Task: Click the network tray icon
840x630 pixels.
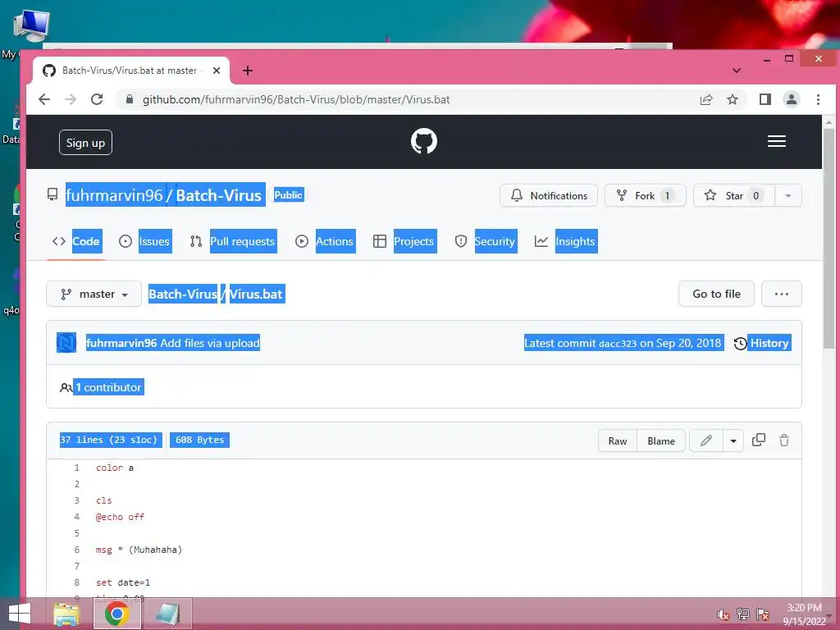Action: click(x=743, y=614)
